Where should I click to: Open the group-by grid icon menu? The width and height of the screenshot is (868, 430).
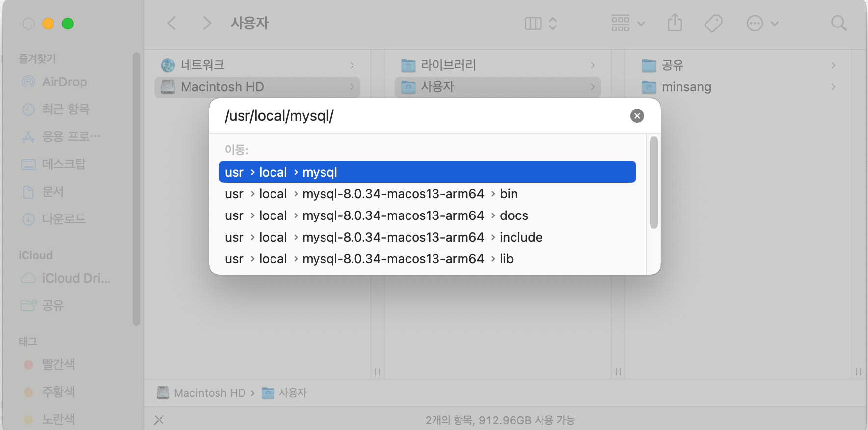click(x=621, y=23)
